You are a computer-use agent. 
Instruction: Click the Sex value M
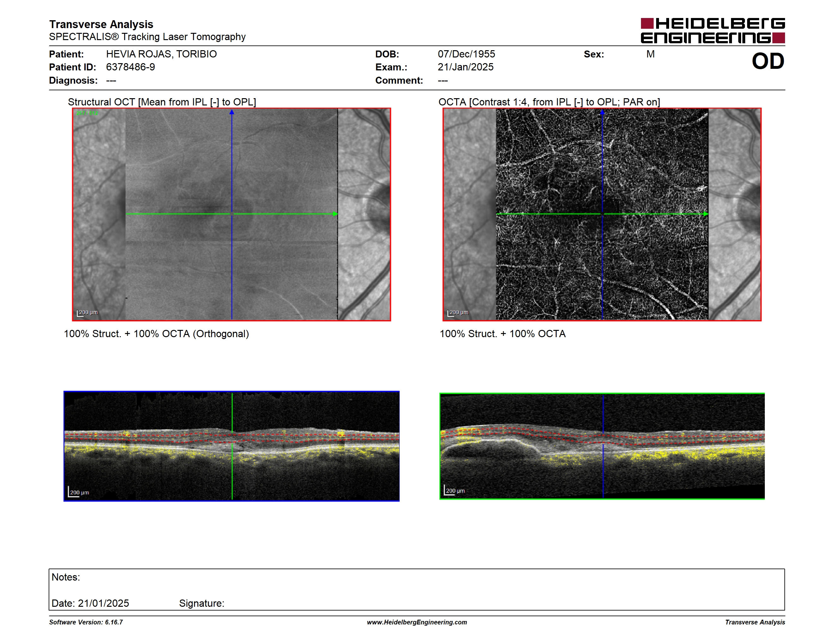tap(650, 54)
